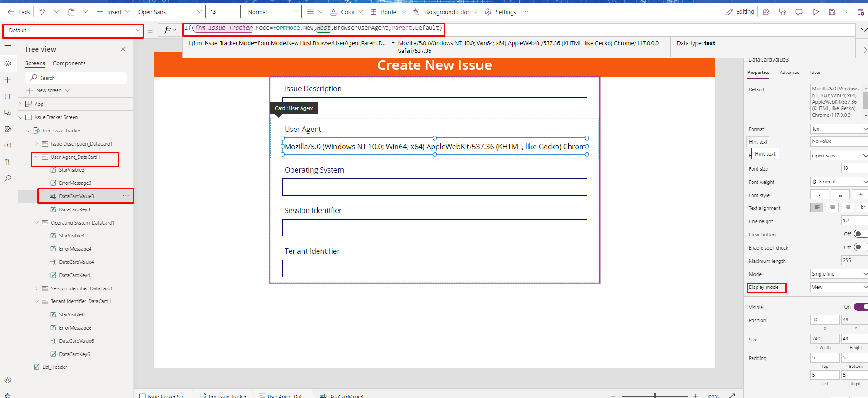Click the Save icon in top toolbar
Image resolution: width=868 pixels, height=398 pixels.
832,12
